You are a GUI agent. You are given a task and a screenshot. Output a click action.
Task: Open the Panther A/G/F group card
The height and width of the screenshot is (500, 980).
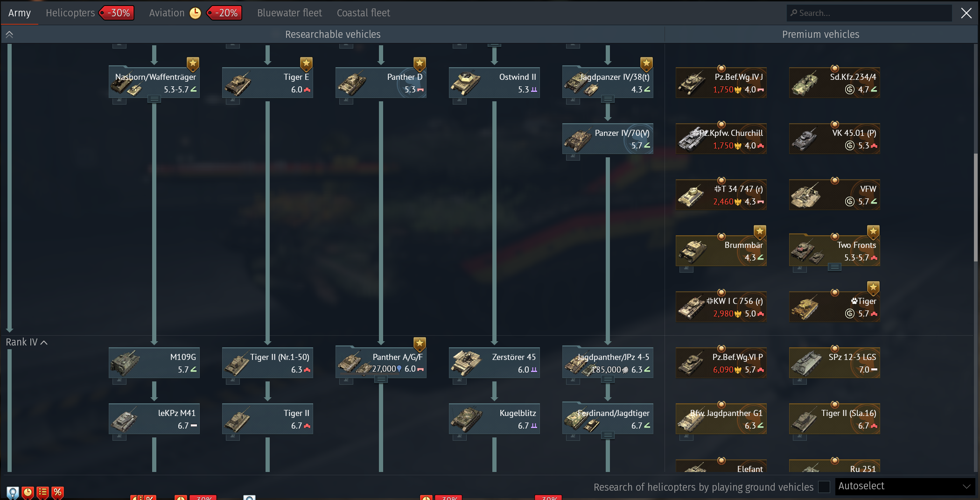pos(381,363)
